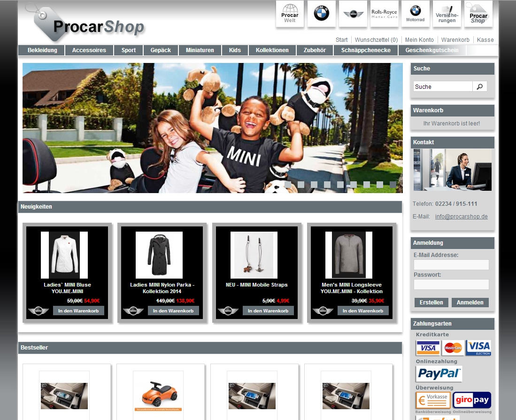Open 'Ladies MINI Nylon Parka - Kollektion 2014' title
516x420 pixels.
(162, 288)
